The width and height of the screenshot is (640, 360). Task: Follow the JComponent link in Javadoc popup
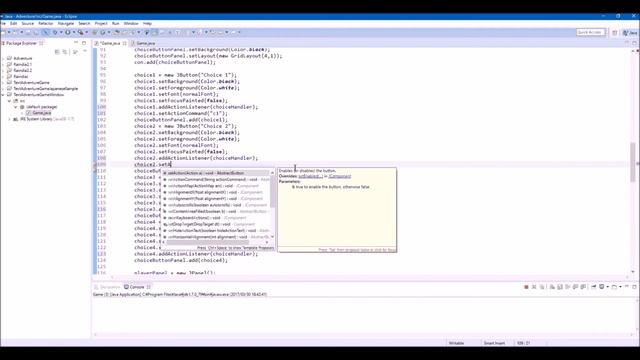[340, 176]
